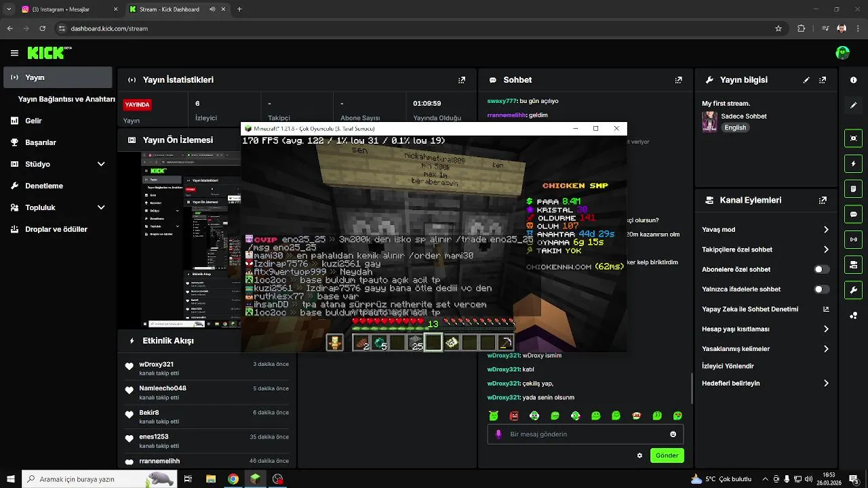Edit stream info with pencil icon in Yayın bilgisi
This screenshot has height=488, width=868.
pos(806,80)
